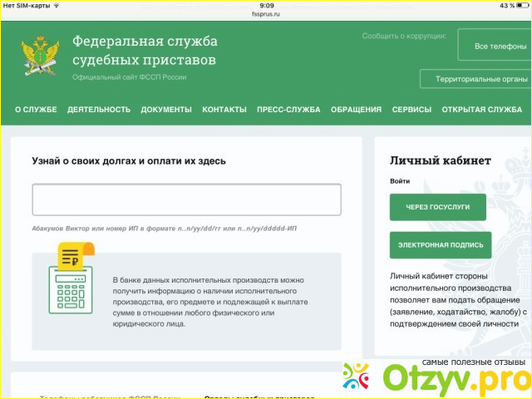This screenshot has width=532, height=399.
Task: Focus the debt search input field
Action: (x=186, y=200)
